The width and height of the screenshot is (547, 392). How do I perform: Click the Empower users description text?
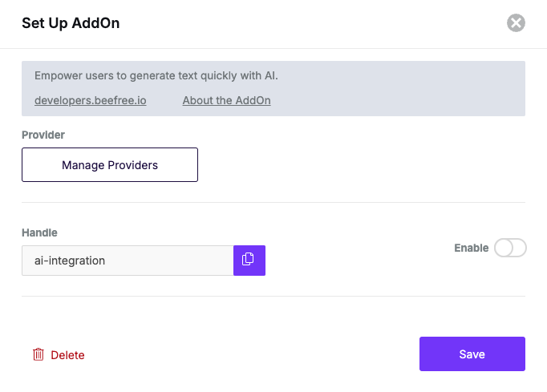point(161,75)
